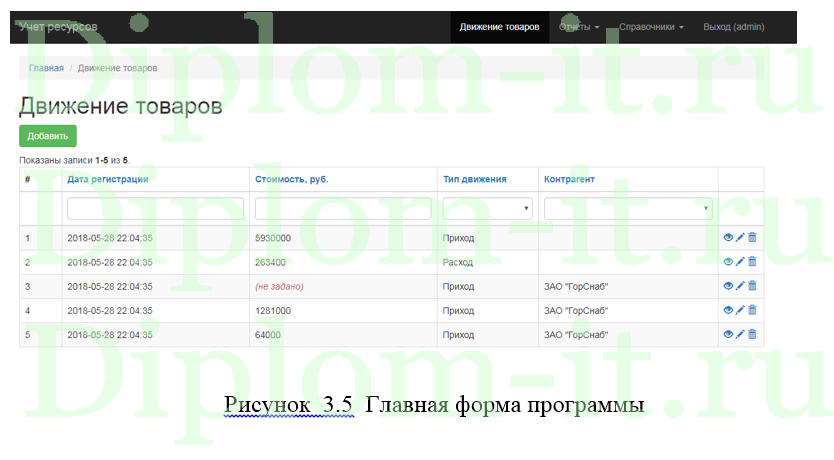The width and height of the screenshot is (834, 460).
Task: Open the Контрагент filter dropdown
Action: 628,208
